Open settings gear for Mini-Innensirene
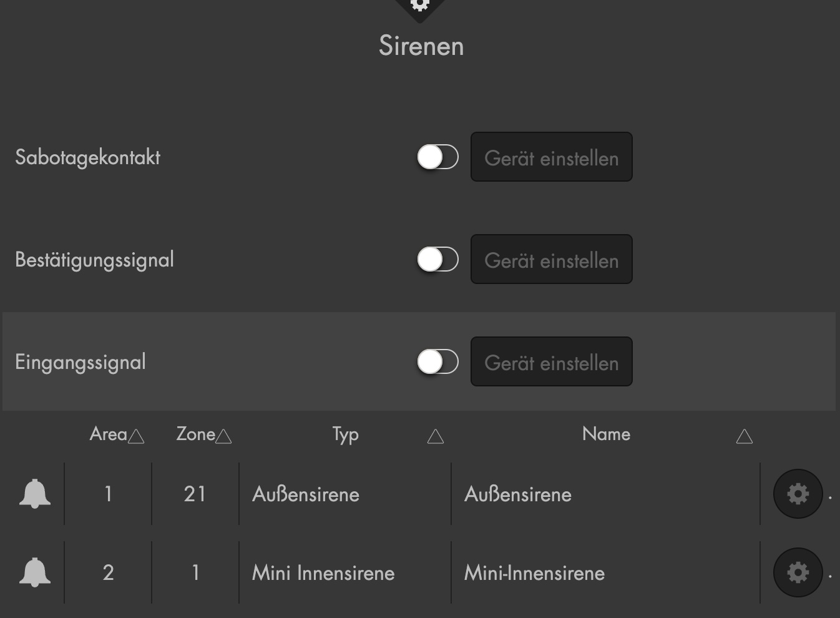The image size is (840, 618). click(x=798, y=572)
